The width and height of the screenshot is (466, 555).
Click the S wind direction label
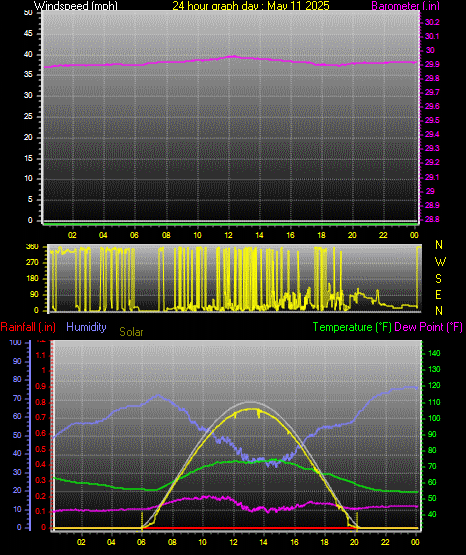[x=438, y=279]
